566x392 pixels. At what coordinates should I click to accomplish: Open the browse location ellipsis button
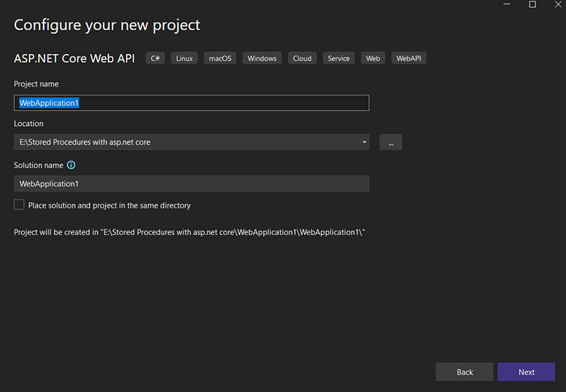click(391, 142)
